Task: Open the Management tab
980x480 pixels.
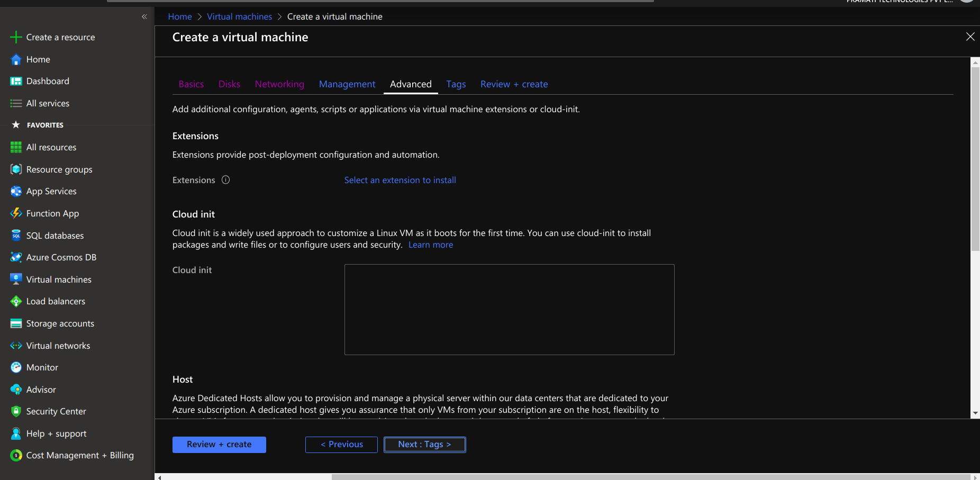Action: 347,84
